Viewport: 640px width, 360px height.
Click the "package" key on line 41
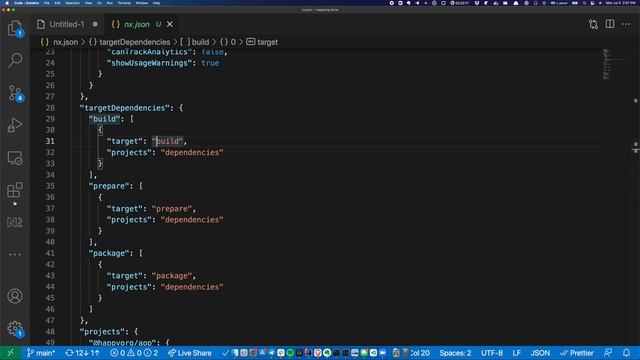pyautogui.click(x=109, y=253)
